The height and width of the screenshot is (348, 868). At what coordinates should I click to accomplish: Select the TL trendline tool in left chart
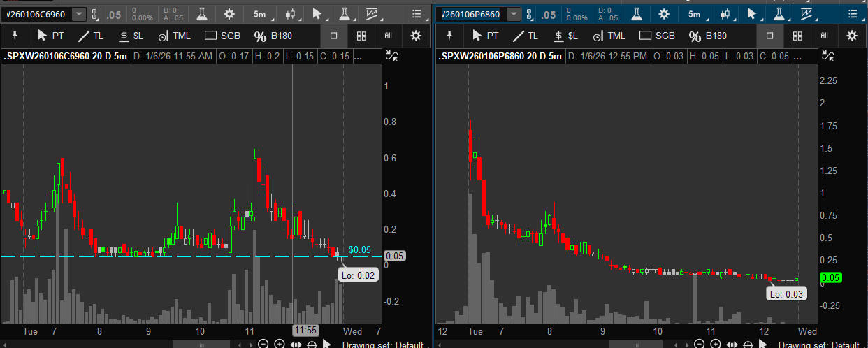[92, 36]
